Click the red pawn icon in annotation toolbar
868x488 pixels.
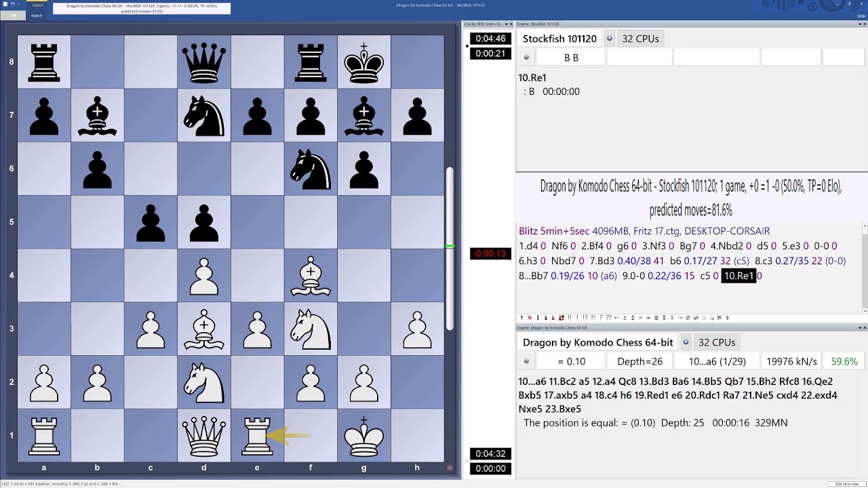(x=553, y=317)
